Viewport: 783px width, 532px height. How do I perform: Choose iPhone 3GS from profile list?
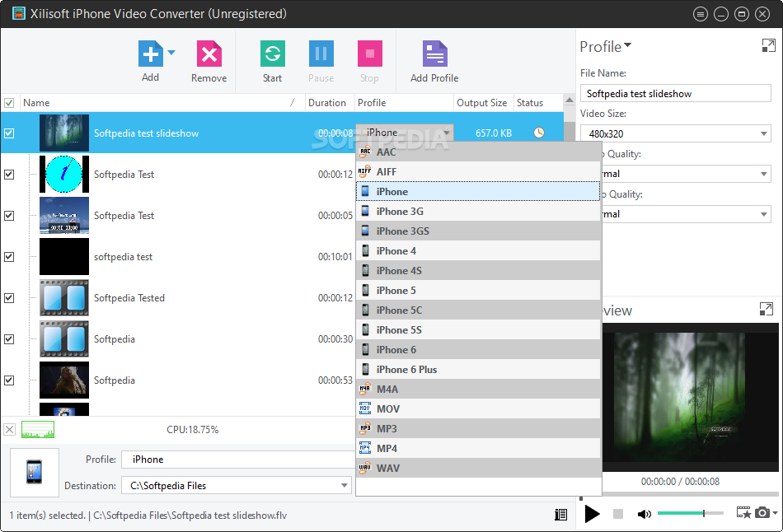tap(478, 231)
